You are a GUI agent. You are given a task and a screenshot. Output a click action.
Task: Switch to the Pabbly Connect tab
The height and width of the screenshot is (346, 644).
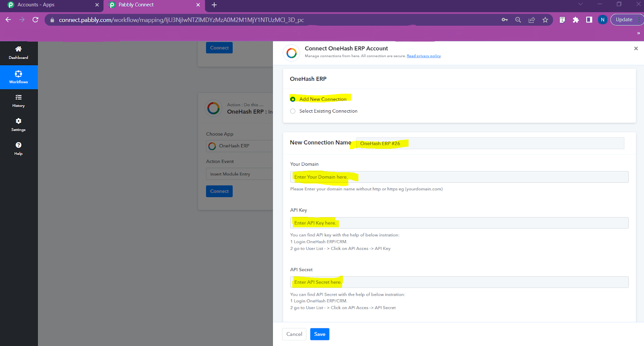(155, 5)
